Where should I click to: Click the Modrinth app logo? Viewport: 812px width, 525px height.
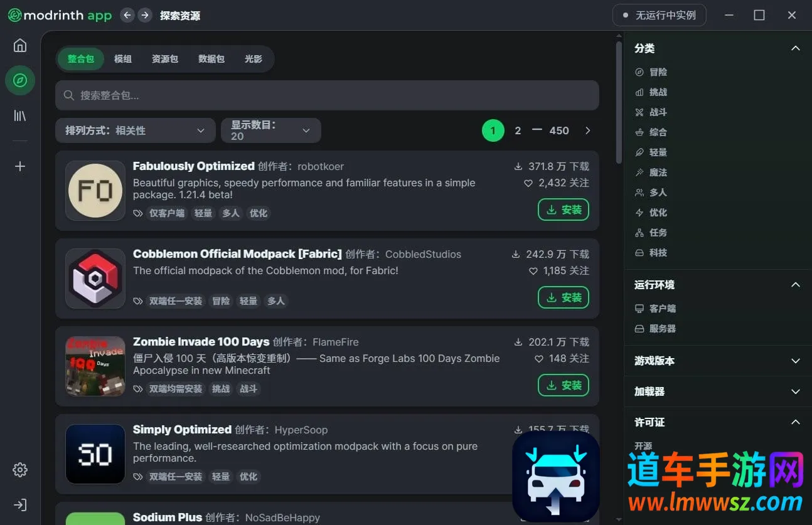coord(60,15)
